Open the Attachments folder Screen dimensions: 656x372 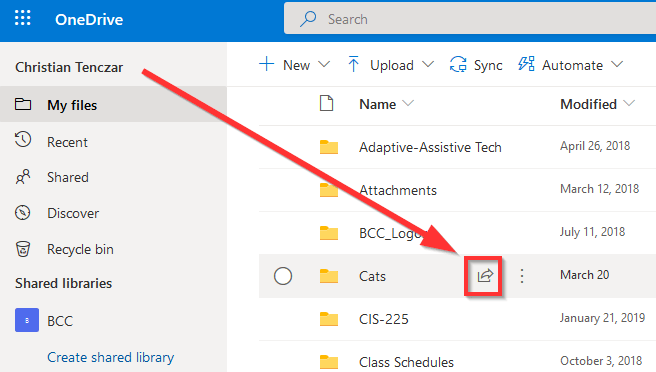pos(398,190)
